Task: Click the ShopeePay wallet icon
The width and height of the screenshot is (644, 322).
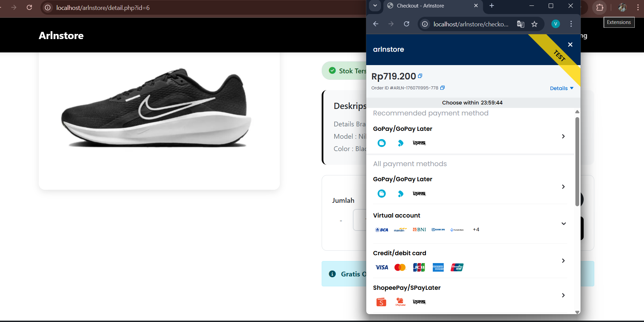Action: click(381, 302)
